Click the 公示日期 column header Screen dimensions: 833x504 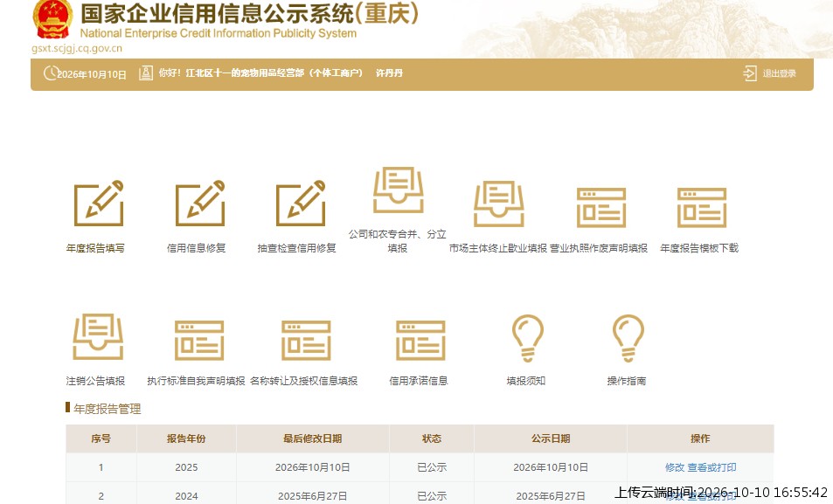pos(551,438)
